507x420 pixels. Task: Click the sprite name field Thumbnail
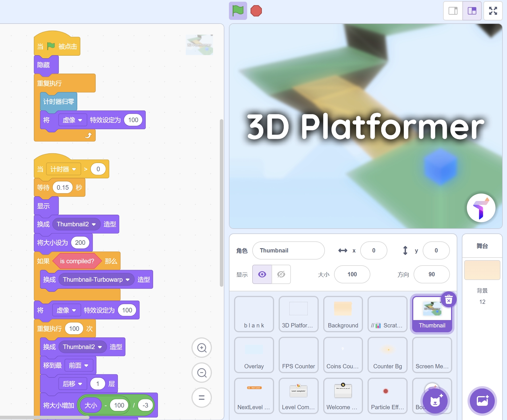pos(288,250)
